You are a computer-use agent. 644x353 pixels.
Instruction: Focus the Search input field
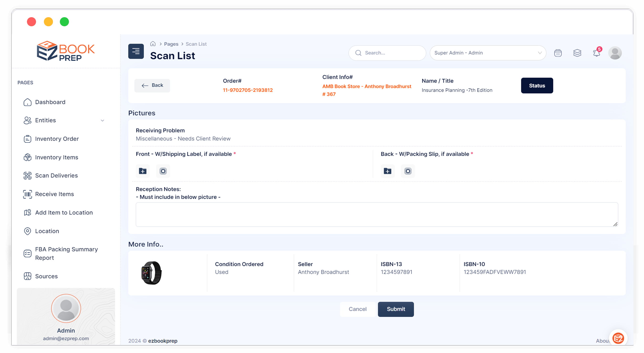[387, 53]
